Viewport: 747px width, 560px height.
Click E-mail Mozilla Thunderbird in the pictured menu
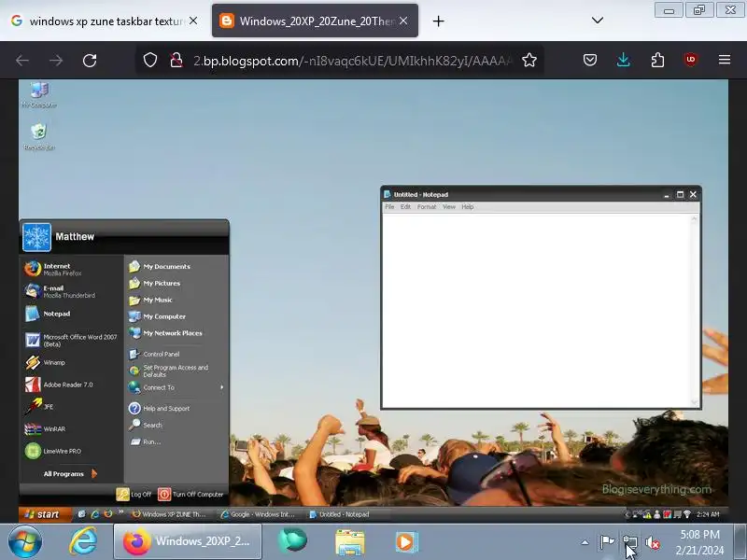(x=60, y=291)
